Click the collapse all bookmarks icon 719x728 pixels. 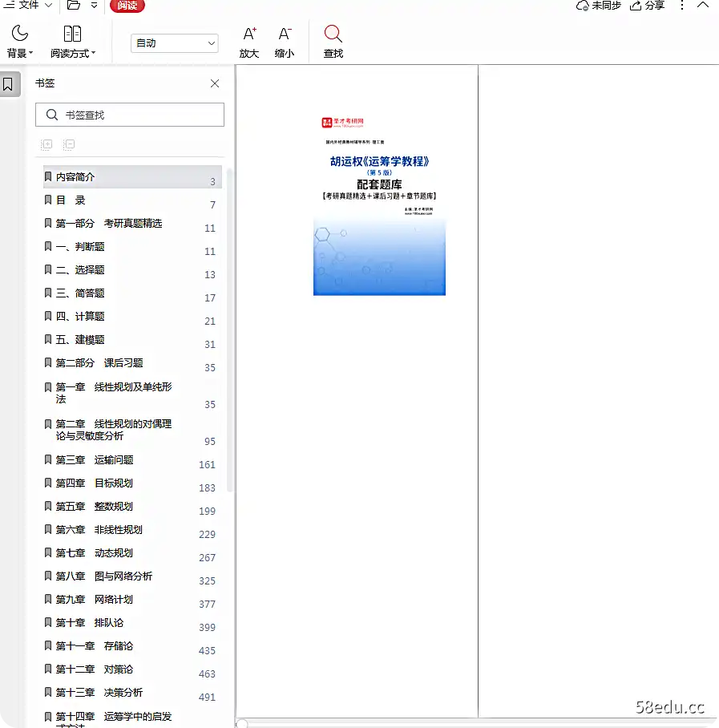click(x=69, y=144)
